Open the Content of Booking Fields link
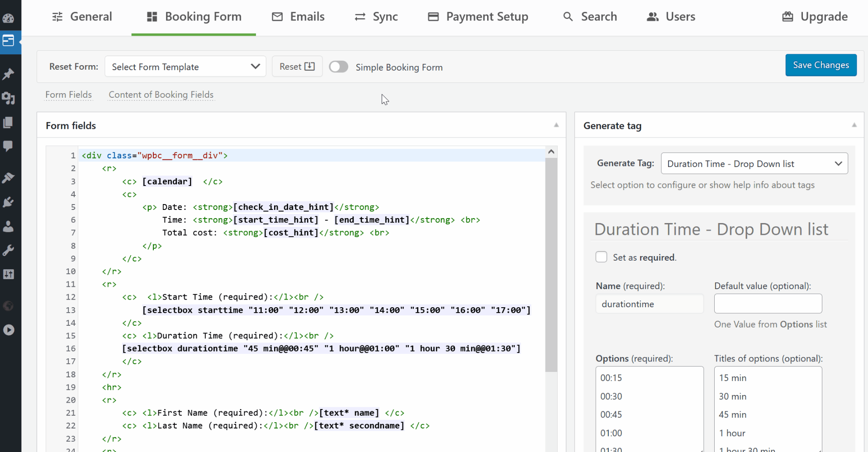The height and width of the screenshot is (452, 868). (x=161, y=95)
